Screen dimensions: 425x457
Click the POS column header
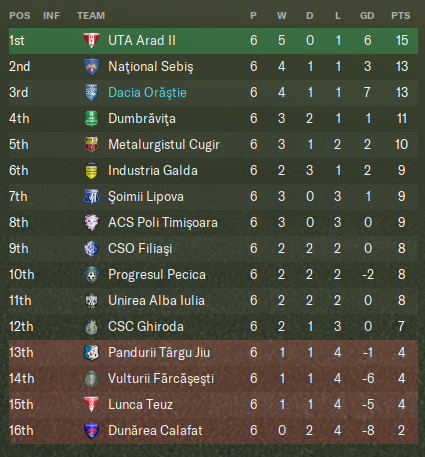(x=20, y=16)
